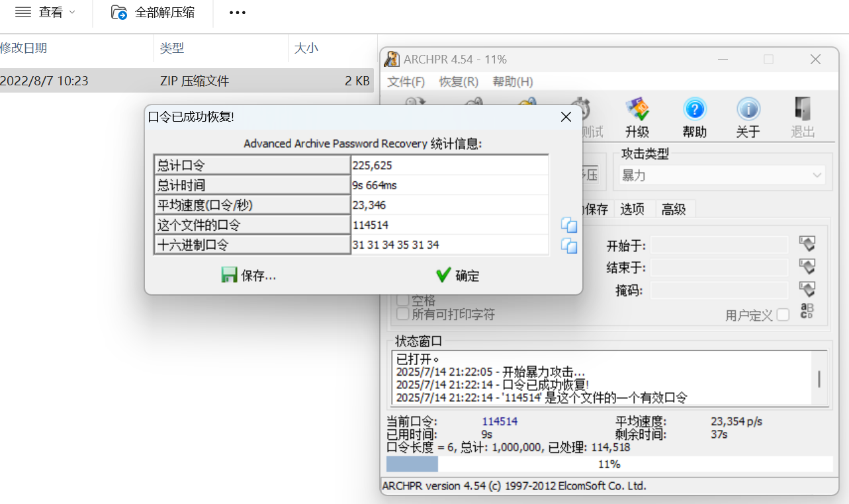Viewport: 849px width, 504px height.
Task: Toggle the 用户定义 checkbox
Action: [783, 315]
